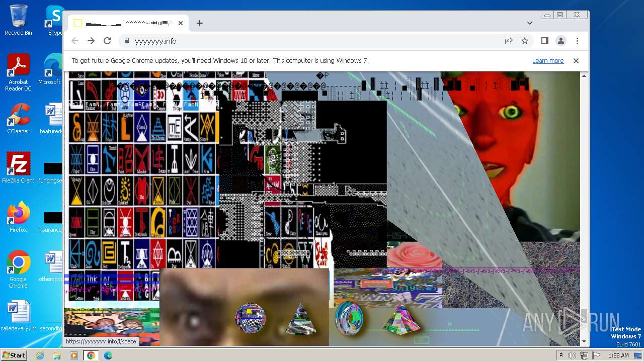Open the tab search dropdown
Image resolution: width=644 pixels, height=362 pixels.
[x=530, y=23]
